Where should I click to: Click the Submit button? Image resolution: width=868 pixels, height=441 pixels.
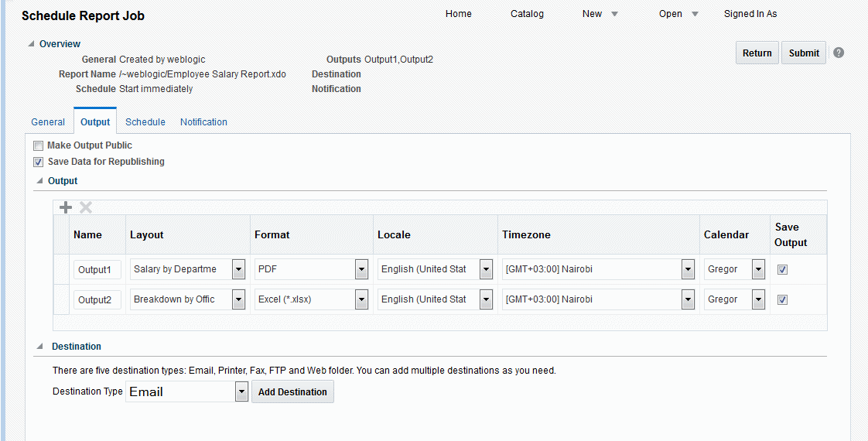click(x=804, y=53)
